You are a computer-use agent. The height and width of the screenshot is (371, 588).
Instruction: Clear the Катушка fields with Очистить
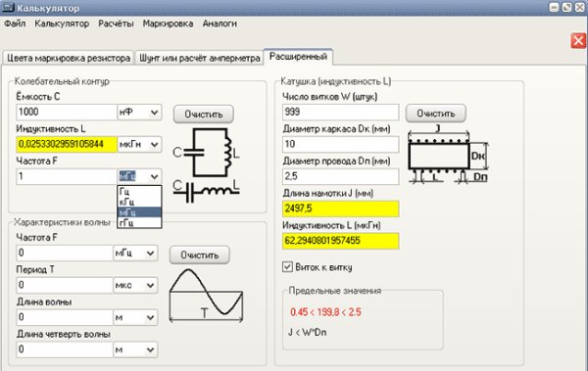(436, 114)
